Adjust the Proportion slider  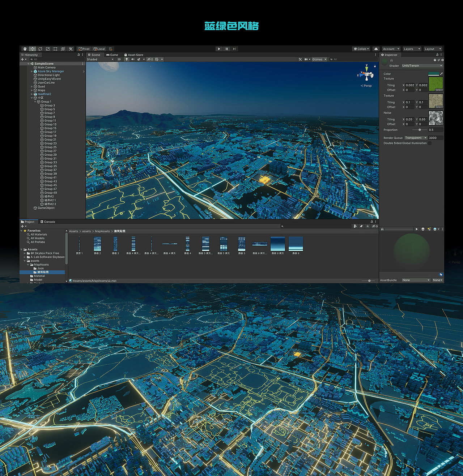pyautogui.click(x=419, y=130)
